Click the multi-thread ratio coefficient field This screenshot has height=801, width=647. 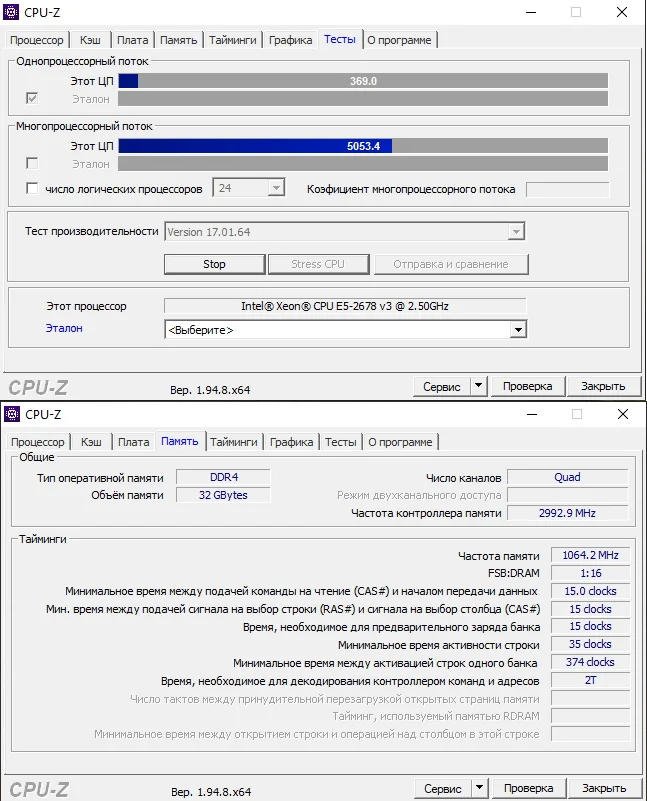[567, 189]
